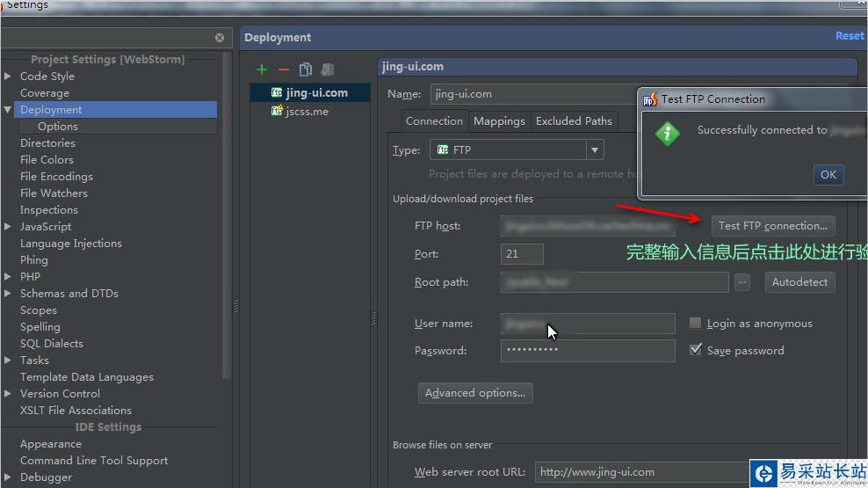This screenshot has width=868, height=488.
Task: Click the info icon in Test FTP dialog
Action: (668, 134)
